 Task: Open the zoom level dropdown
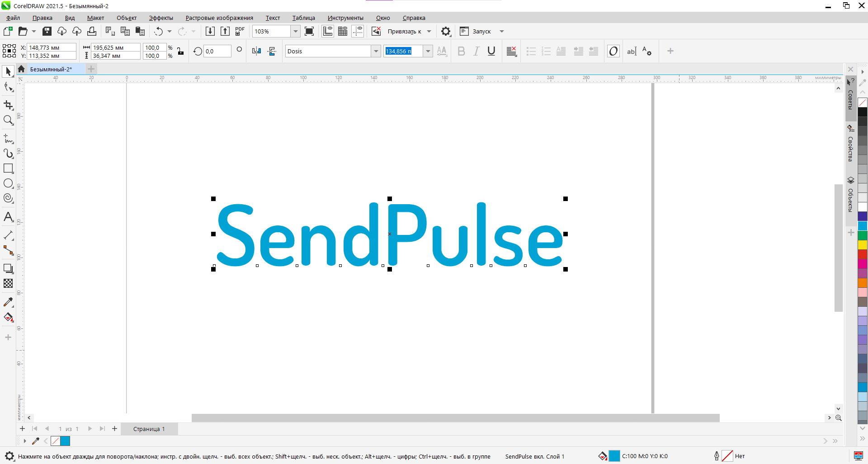click(x=295, y=31)
